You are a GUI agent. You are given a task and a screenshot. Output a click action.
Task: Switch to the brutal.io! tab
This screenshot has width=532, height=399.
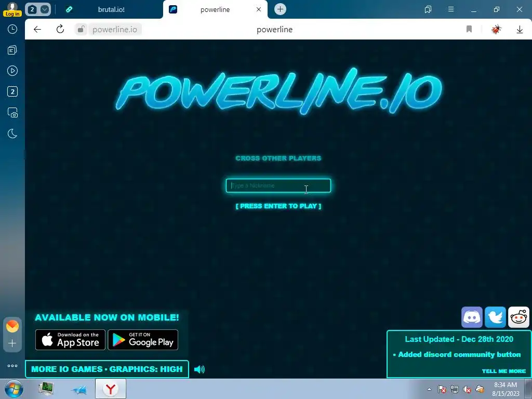(x=111, y=9)
